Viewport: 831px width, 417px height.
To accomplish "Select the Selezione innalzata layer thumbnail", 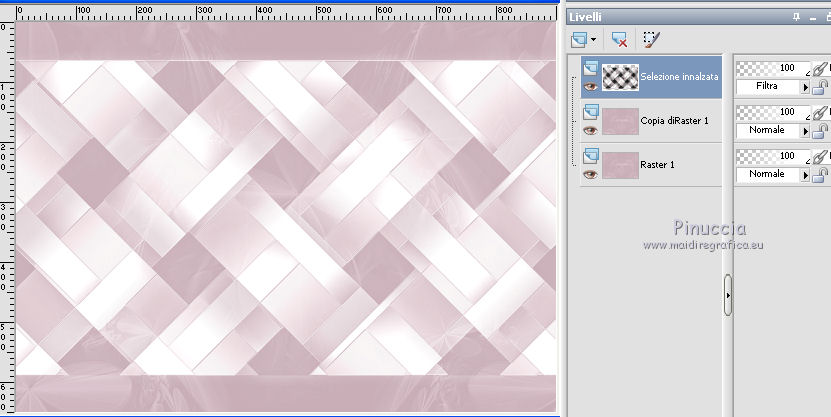I will [x=620, y=77].
